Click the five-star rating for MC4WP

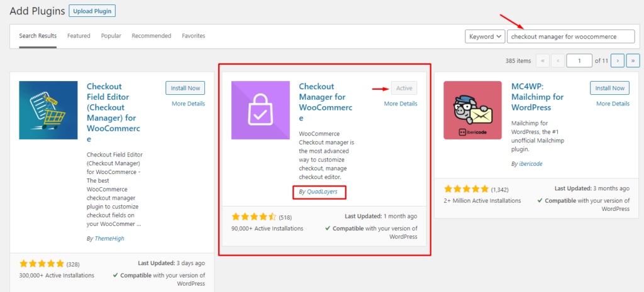coord(467,189)
